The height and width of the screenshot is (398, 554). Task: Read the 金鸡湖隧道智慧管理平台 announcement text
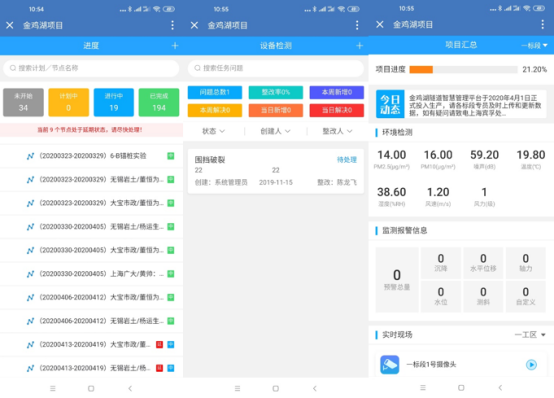pos(475,105)
